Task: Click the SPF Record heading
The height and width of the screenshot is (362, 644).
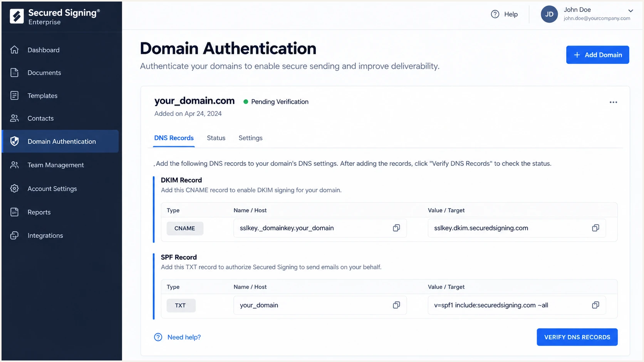Action: pos(179,257)
